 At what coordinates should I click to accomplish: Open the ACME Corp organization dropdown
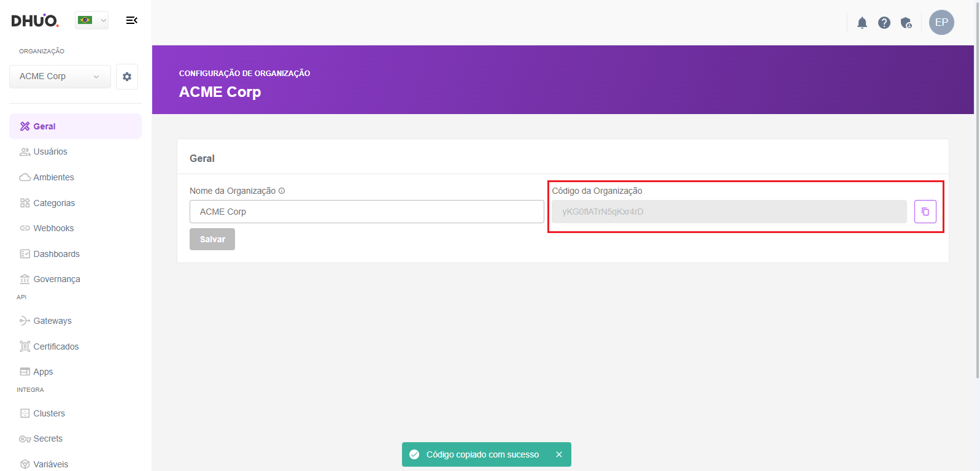(60, 77)
